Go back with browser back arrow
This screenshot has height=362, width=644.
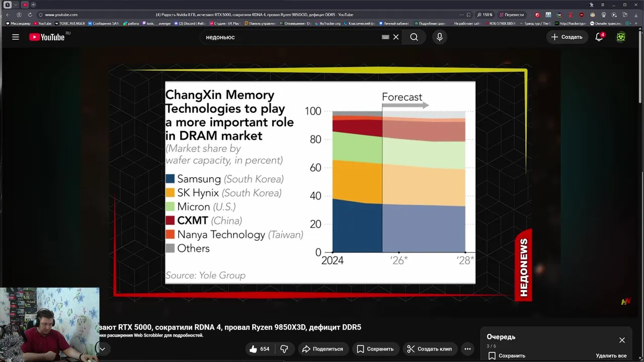pyautogui.click(x=8, y=15)
